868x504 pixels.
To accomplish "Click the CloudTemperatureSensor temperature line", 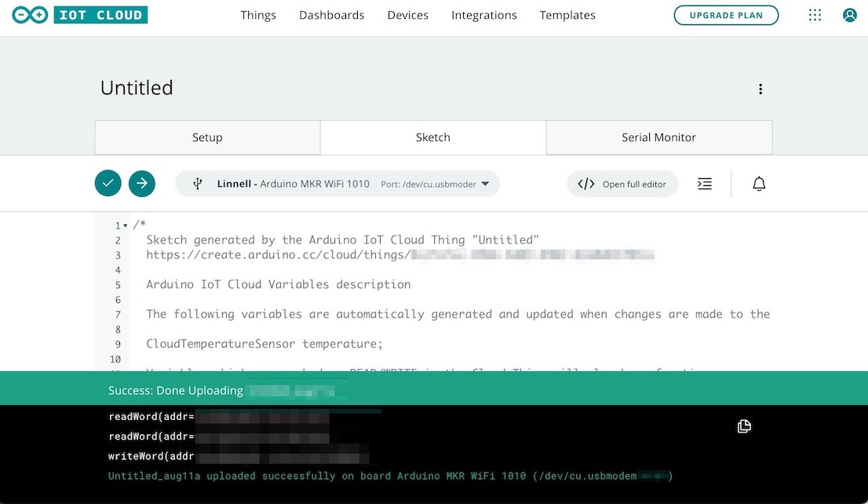I will click(264, 343).
